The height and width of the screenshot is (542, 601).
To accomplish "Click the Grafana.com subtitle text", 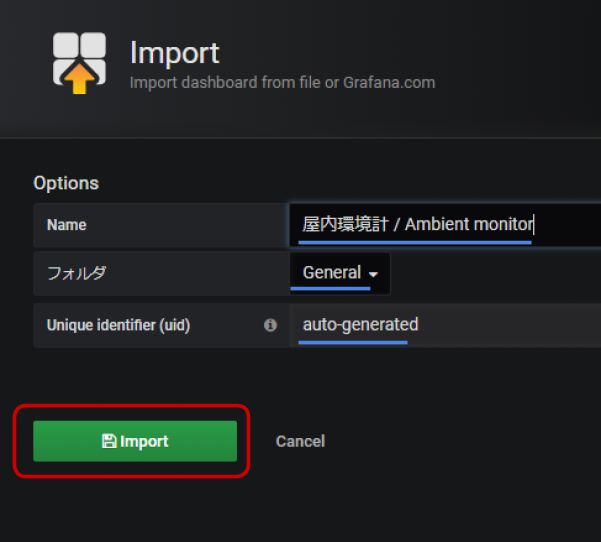I will click(x=389, y=83).
